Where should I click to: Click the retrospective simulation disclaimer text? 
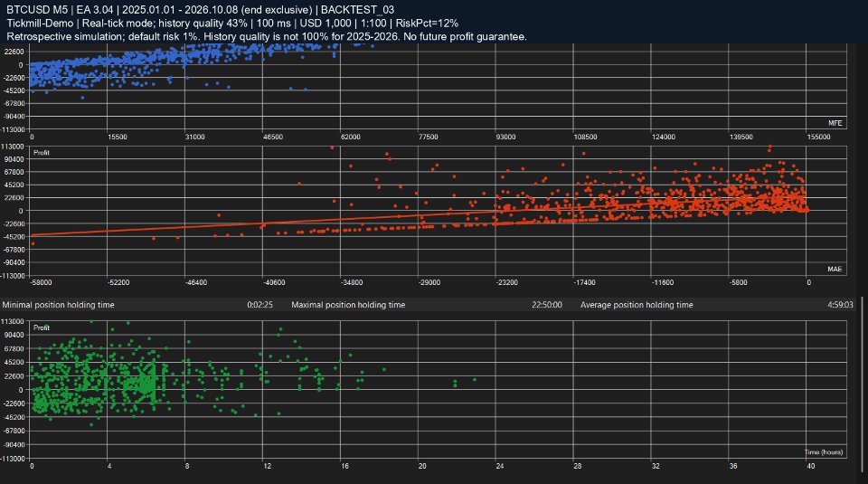266,36
